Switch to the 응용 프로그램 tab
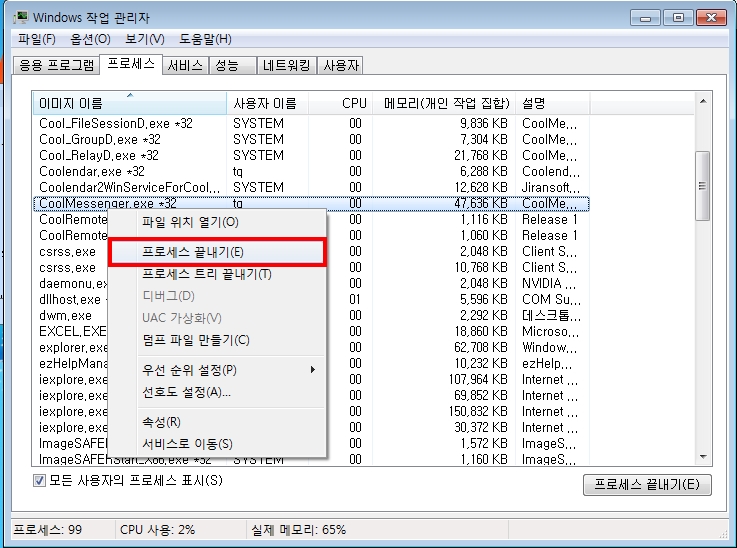 56,65
